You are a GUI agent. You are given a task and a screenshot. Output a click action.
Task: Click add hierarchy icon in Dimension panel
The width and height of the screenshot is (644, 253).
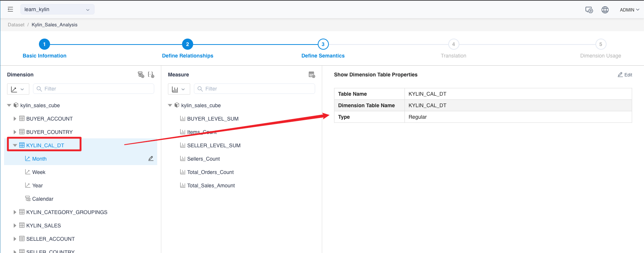141,75
